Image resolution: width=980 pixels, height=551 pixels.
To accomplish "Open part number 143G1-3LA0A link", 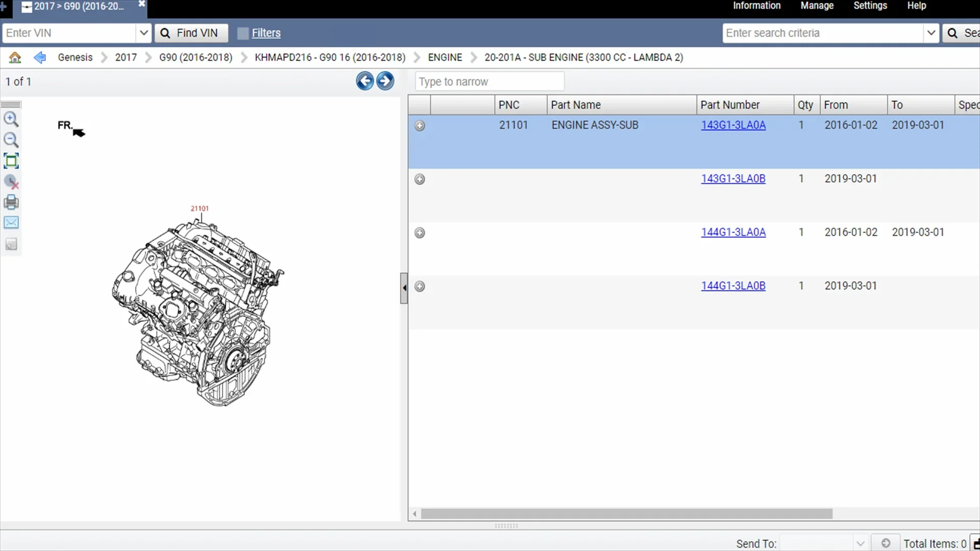I will [x=733, y=125].
